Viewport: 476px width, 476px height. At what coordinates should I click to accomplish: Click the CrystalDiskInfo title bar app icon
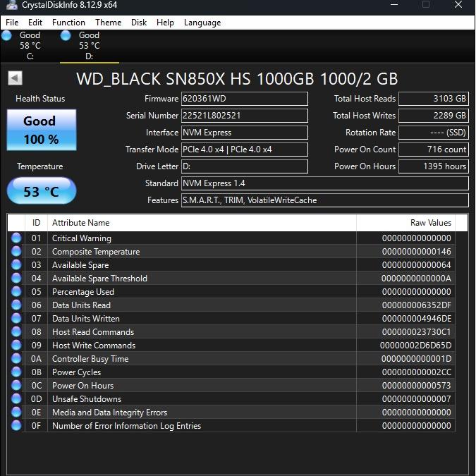12,4
